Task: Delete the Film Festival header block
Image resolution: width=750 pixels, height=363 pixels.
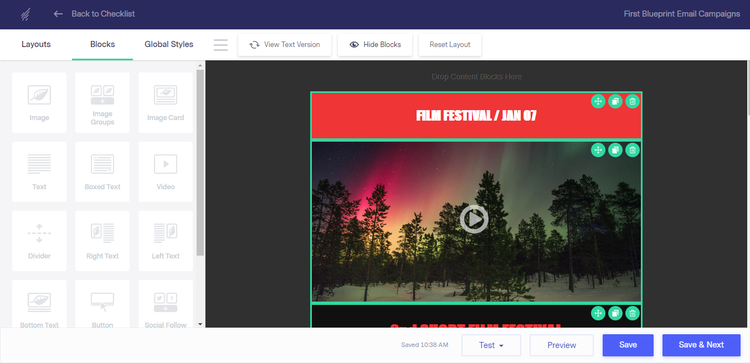Action: 632,101
